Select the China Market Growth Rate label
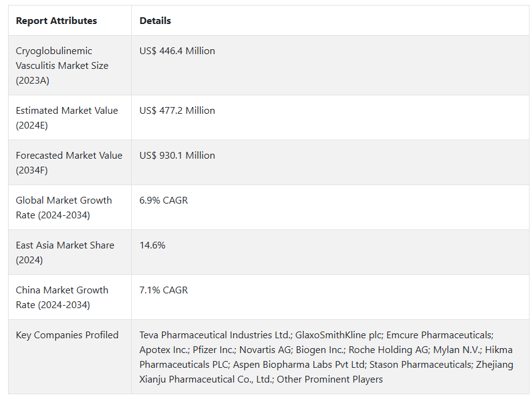The width and height of the screenshot is (532, 401). (62, 297)
